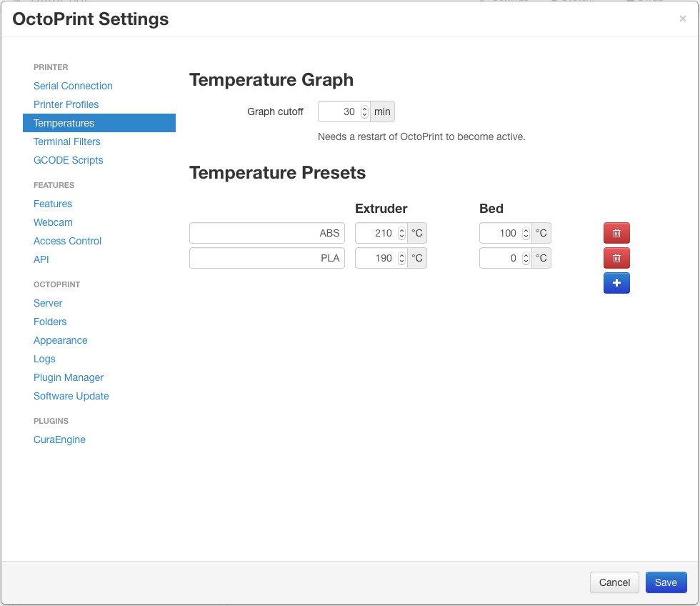
Task: Delete the ABS temperature preset
Action: tap(616, 233)
